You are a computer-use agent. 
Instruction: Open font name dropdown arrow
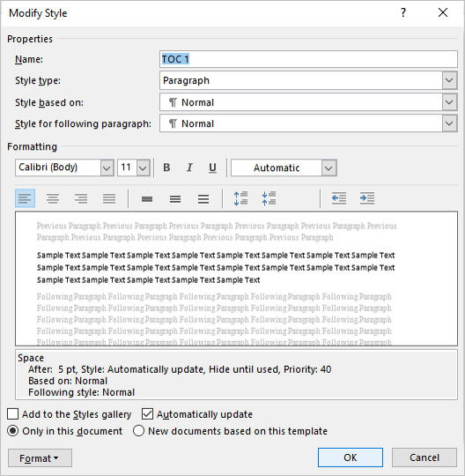coord(107,167)
